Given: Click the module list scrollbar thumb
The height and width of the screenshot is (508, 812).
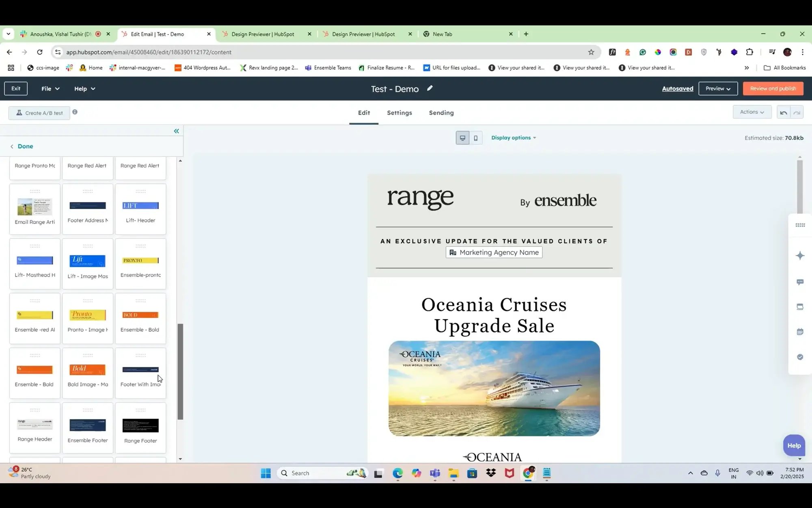Looking at the screenshot, I should point(180,371).
